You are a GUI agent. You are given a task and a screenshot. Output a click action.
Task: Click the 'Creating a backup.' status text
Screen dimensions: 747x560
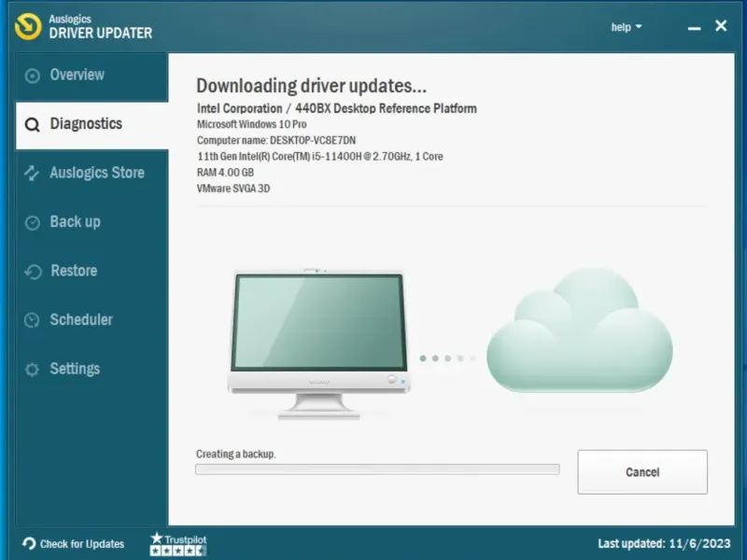click(x=236, y=455)
